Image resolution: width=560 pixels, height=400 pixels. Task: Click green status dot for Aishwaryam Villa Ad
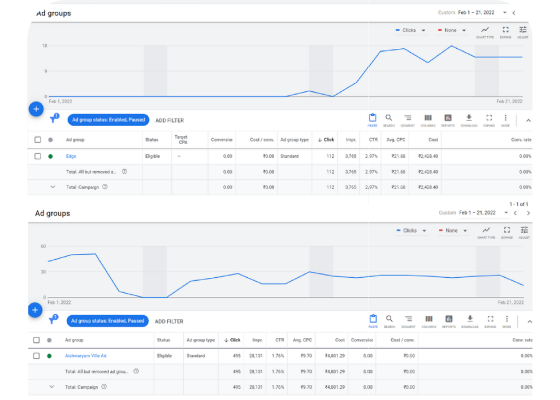(x=49, y=356)
